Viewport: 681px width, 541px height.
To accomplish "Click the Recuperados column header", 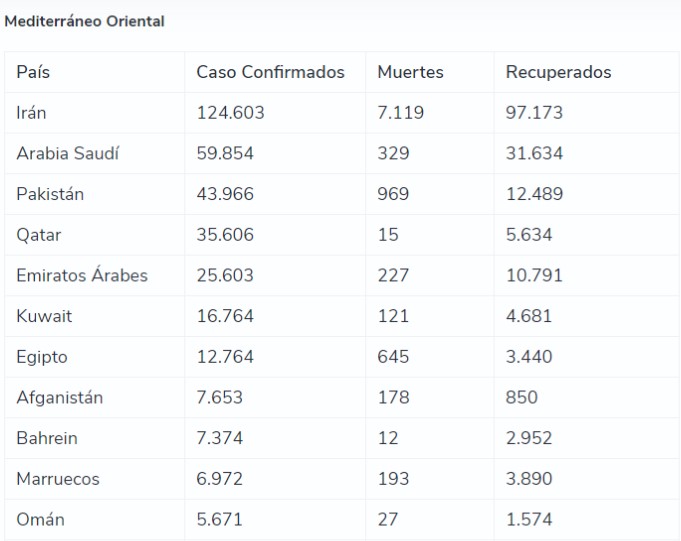I will click(x=558, y=72).
